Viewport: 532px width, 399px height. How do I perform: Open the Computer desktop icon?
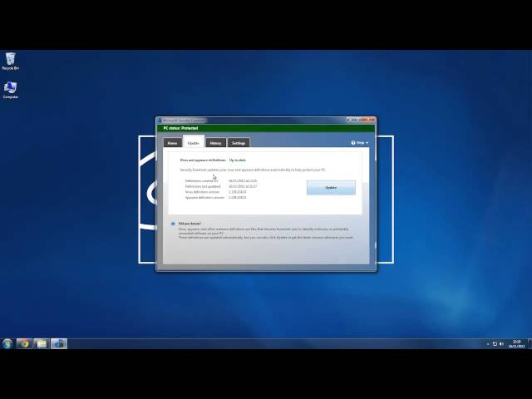pos(10,90)
